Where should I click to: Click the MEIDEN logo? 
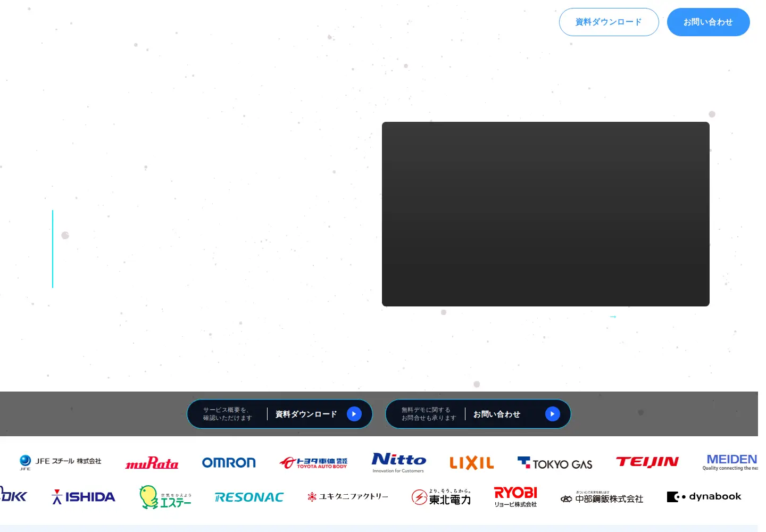[x=730, y=462]
